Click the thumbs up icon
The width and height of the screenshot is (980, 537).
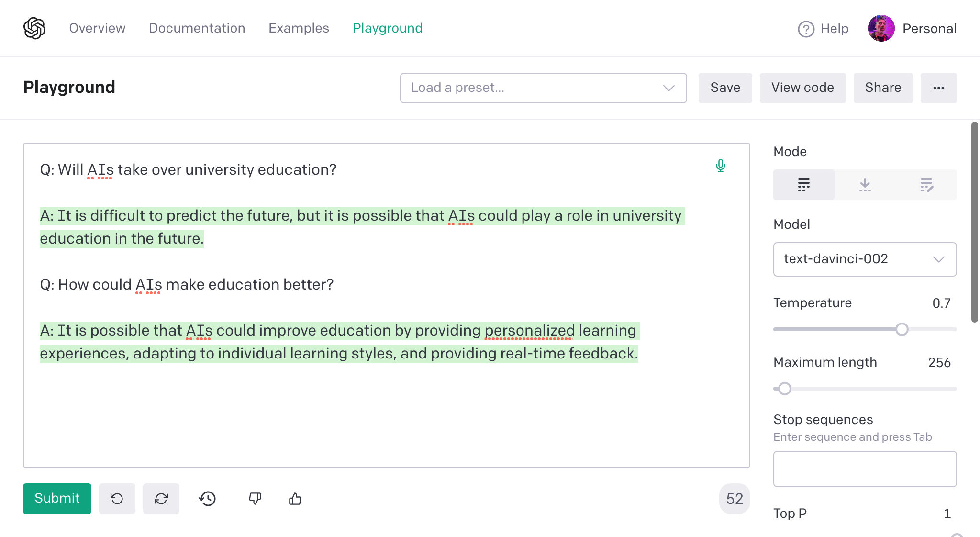[295, 499]
